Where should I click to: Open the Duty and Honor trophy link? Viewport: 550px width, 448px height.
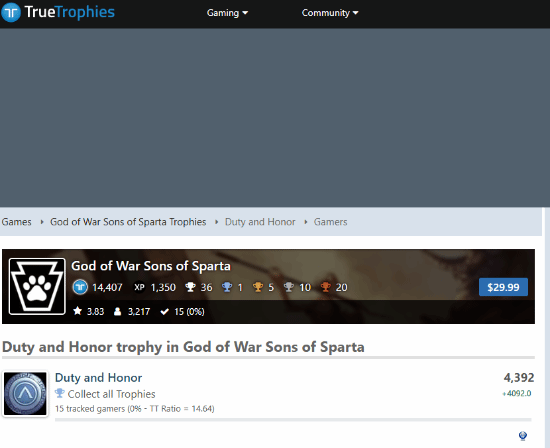pyautogui.click(x=99, y=378)
